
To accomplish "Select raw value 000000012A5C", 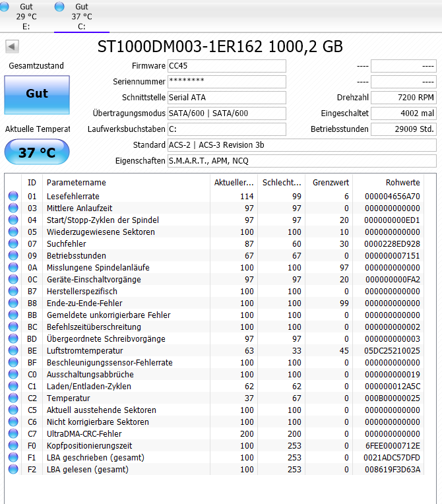I will pos(392,387).
